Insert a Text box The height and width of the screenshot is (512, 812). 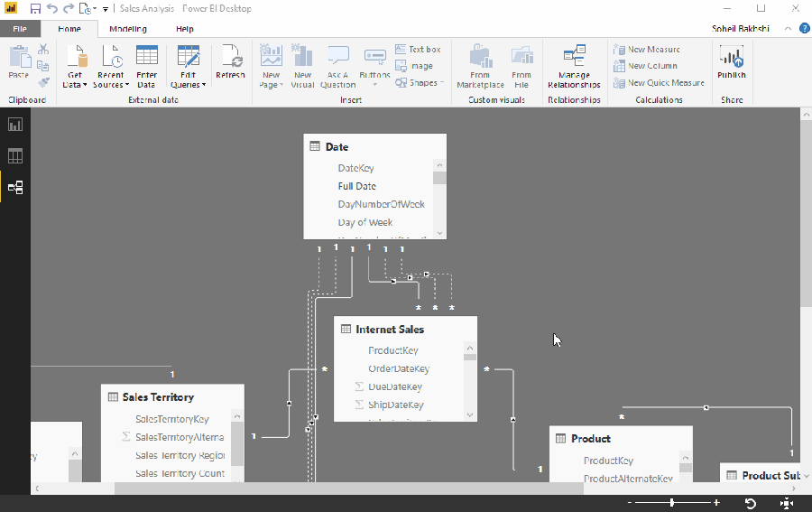point(418,50)
